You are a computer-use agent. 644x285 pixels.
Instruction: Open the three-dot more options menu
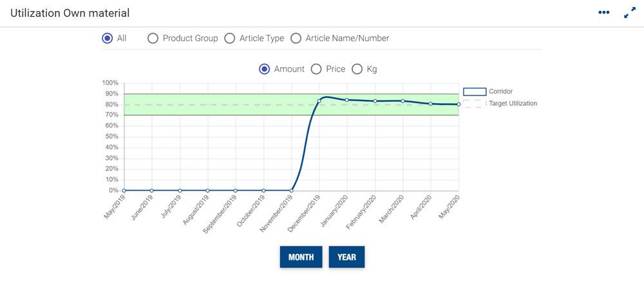pos(603,12)
